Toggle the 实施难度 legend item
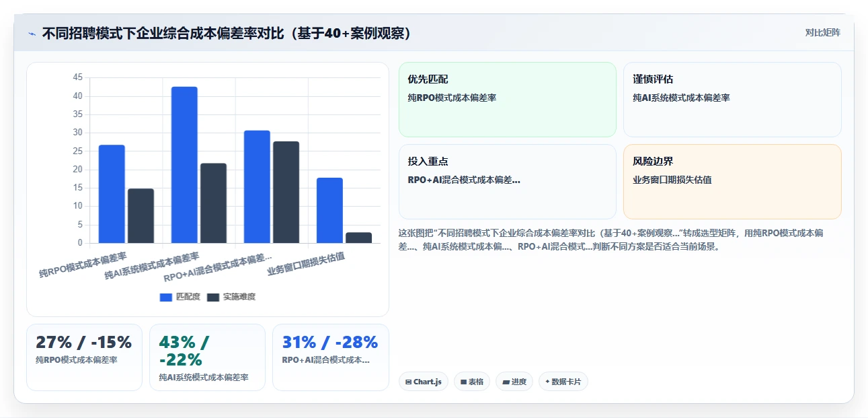The width and height of the screenshot is (868, 418). click(231, 297)
